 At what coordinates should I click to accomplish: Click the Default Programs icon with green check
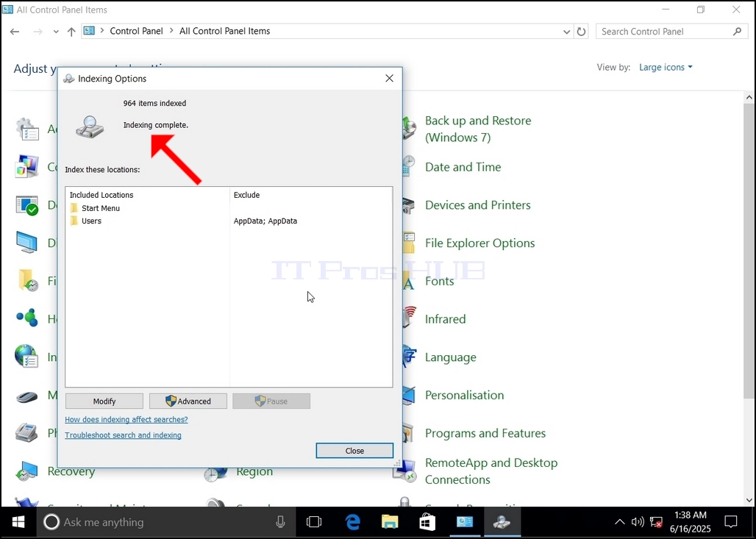(26, 205)
